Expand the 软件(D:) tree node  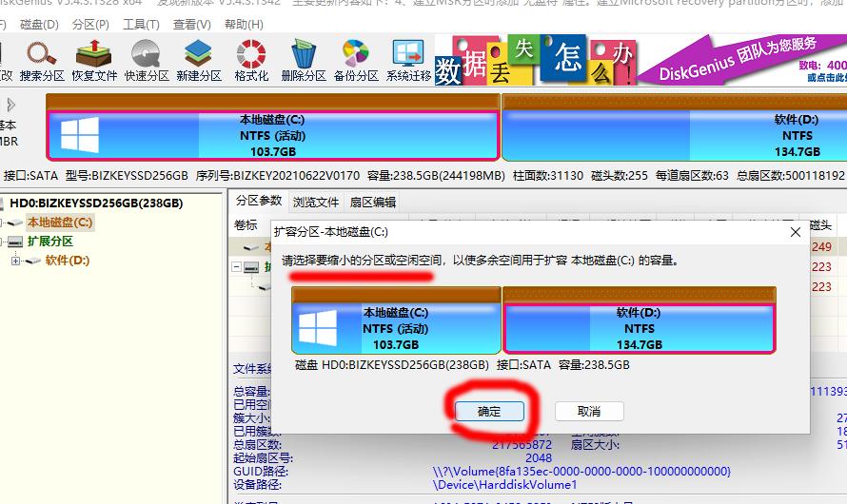tap(15, 261)
